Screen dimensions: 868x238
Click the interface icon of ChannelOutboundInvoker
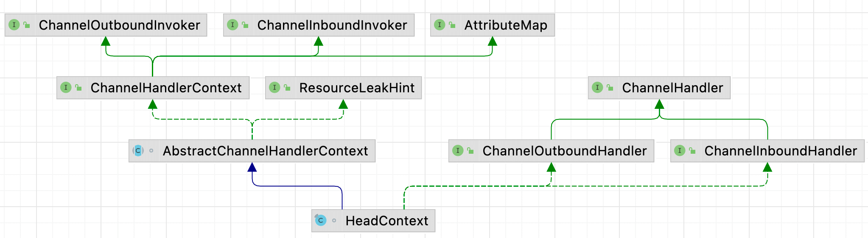pyautogui.click(x=14, y=25)
